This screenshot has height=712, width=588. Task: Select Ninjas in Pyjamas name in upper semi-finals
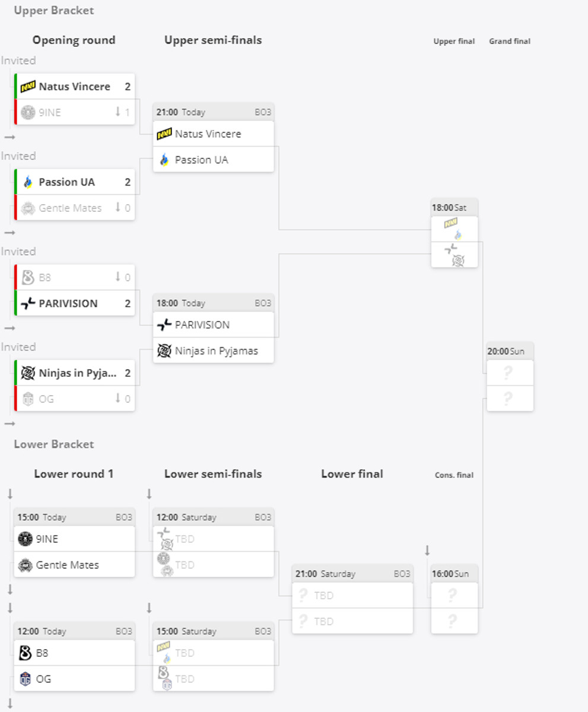pyautogui.click(x=216, y=351)
